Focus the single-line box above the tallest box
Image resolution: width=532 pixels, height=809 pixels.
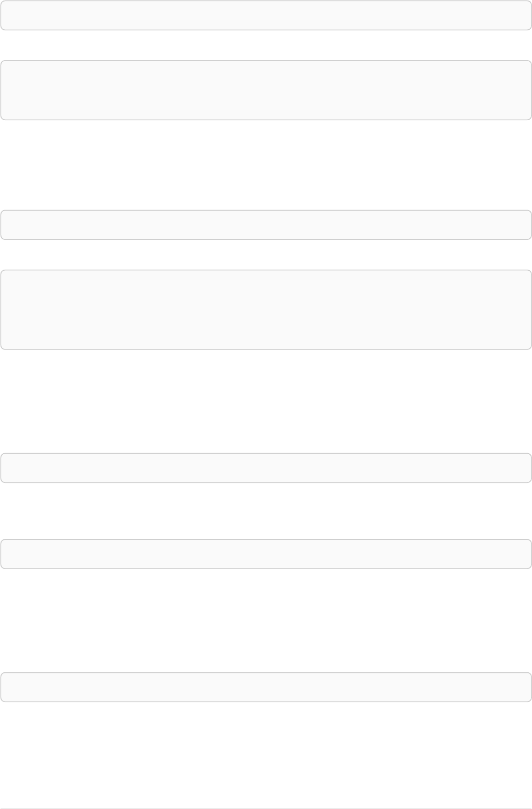(x=266, y=224)
